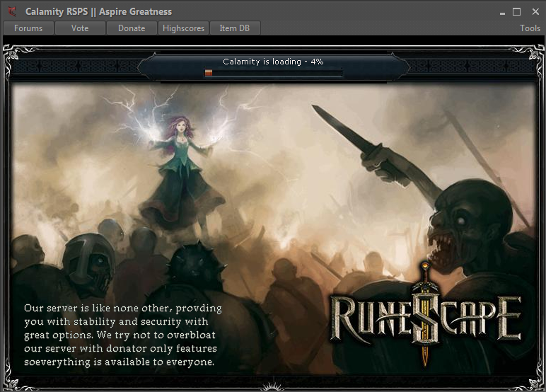Minimize the Calamity RSPS window
This screenshot has width=546, height=392.
coord(502,13)
